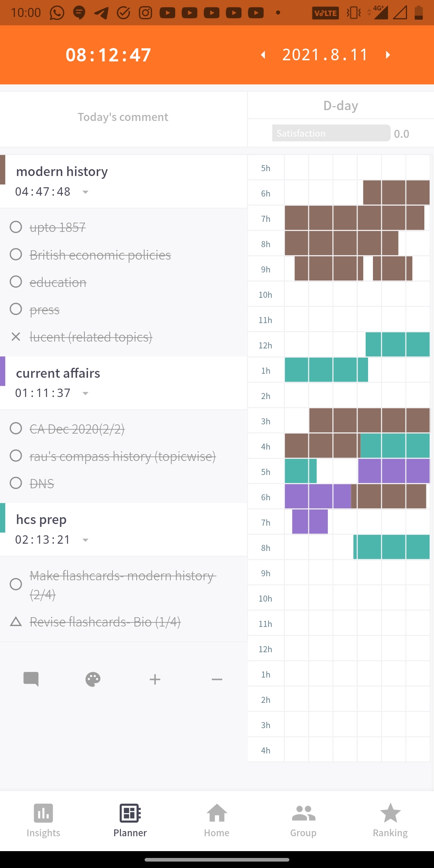The height and width of the screenshot is (868, 434).
Task: Tap the plus icon to add subject
Action: 155,679
